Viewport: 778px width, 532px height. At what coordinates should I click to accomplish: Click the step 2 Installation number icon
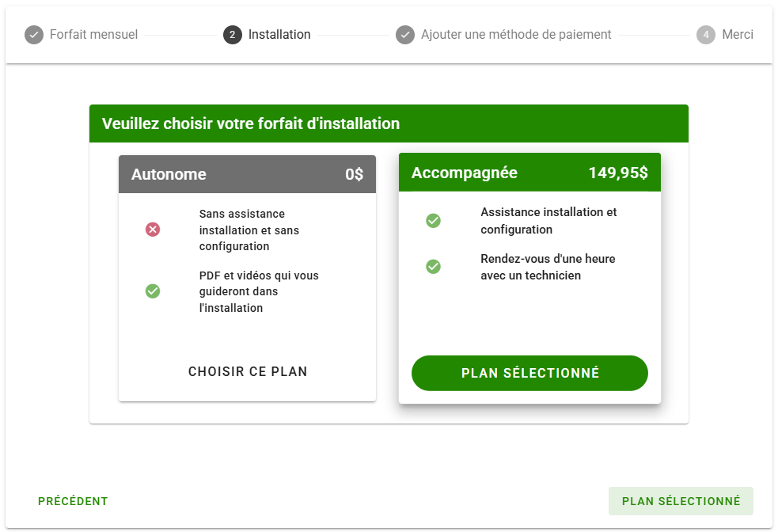pos(233,35)
